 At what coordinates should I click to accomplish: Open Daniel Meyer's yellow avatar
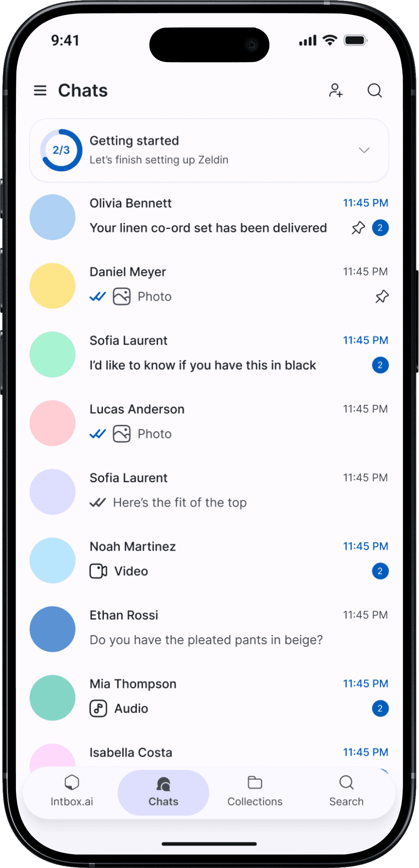point(53,286)
